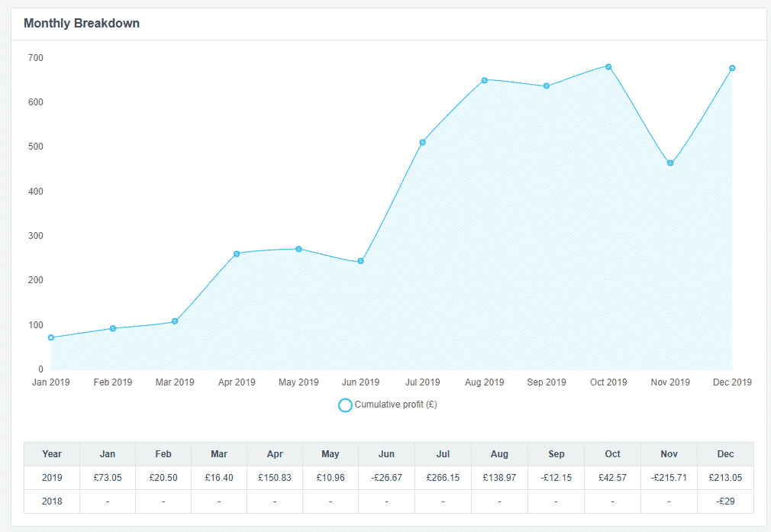The height and width of the screenshot is (532, 771).
Task: Select the Jul 2019 chart marker
Action: (x=422, y=142)
